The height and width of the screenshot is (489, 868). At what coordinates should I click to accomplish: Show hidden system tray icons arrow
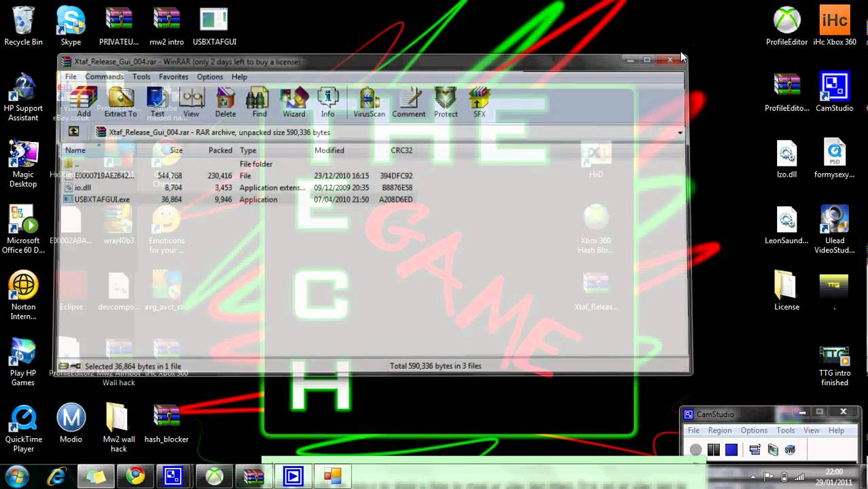[x=754, y=477]
